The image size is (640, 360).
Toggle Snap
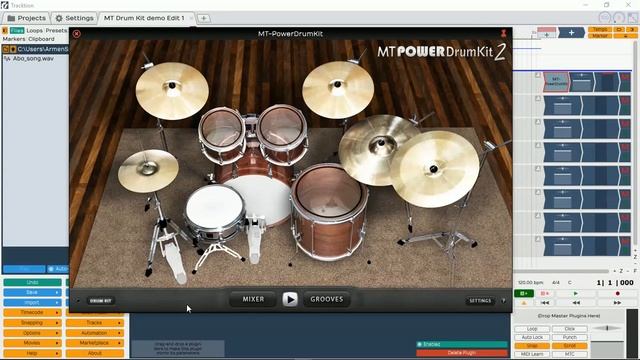click(x=532, y=346)
